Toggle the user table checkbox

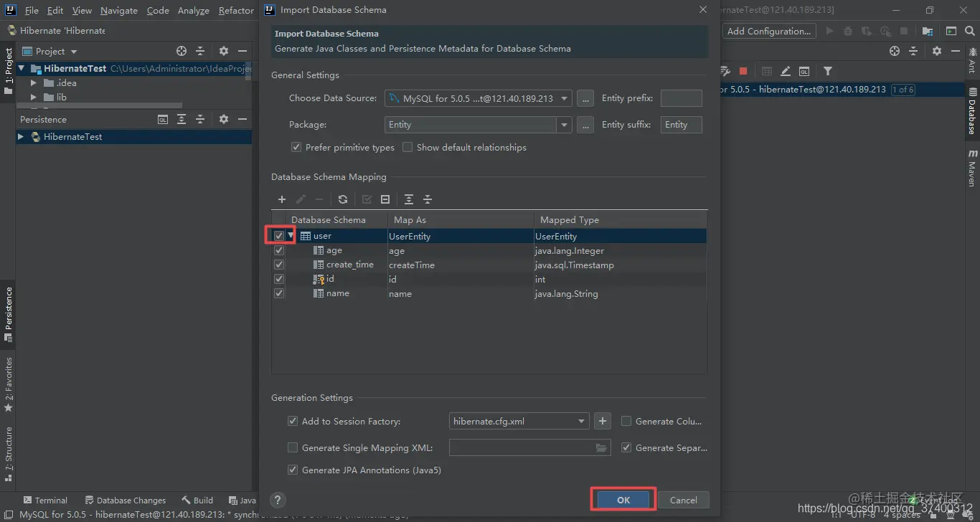point(279,236)
